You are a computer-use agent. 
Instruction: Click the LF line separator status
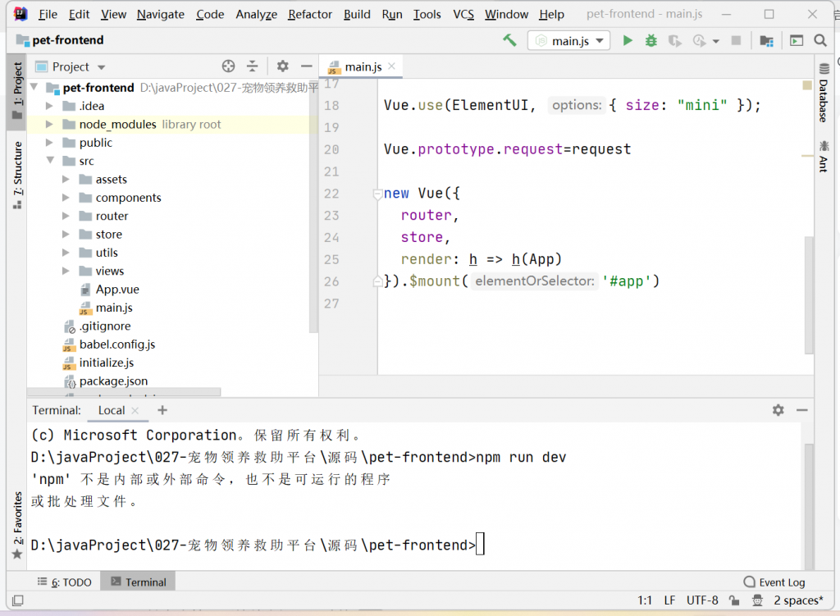pos(669,600)
